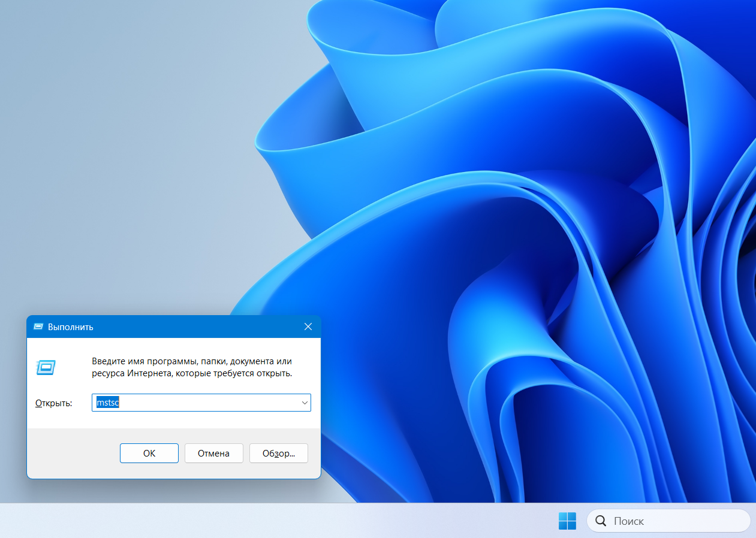The image size is (756, 538).
Task: Open the Windows Start menu
Action: click(x=567, y=521)
